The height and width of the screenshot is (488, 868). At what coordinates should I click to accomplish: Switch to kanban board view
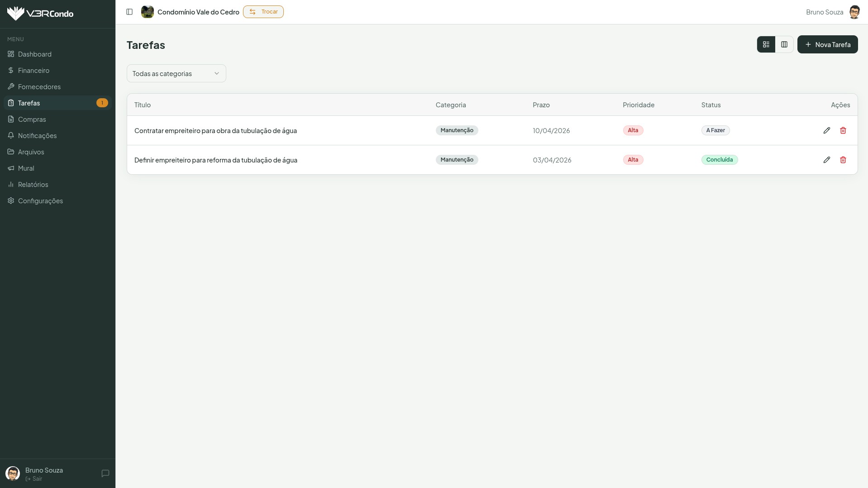coord(784,44)
